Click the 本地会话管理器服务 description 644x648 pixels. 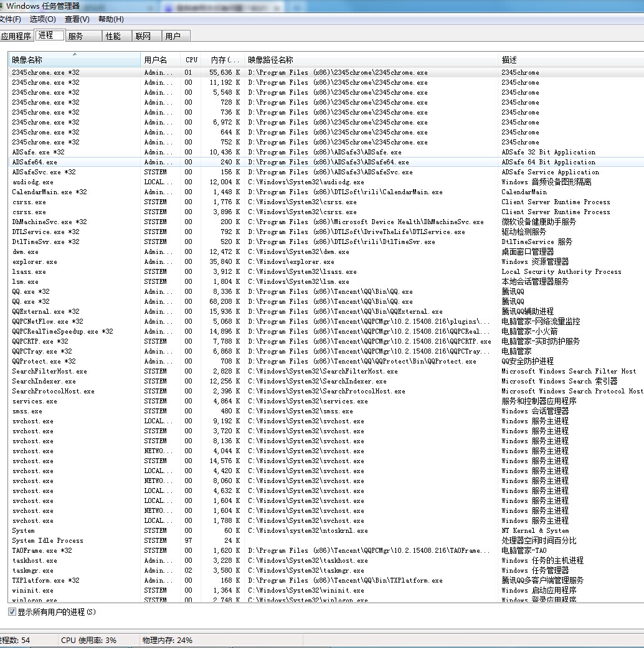535,281
